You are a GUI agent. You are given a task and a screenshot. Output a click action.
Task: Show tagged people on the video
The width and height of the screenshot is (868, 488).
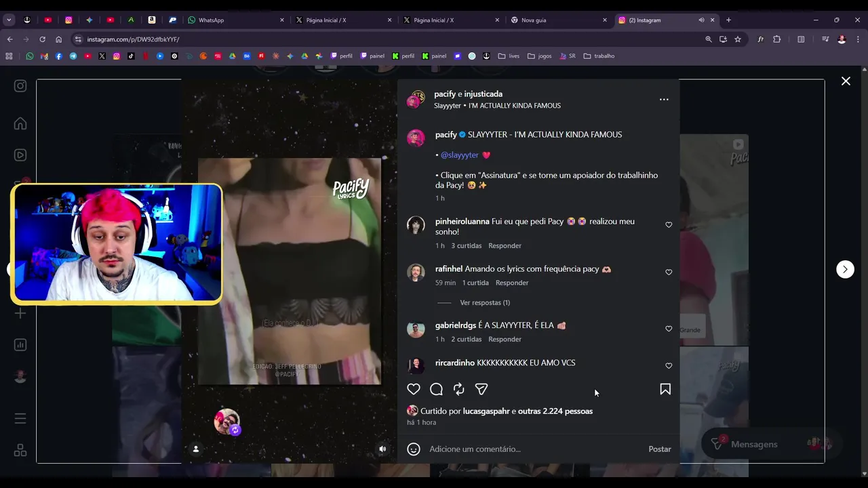click(x=196, y=449)
